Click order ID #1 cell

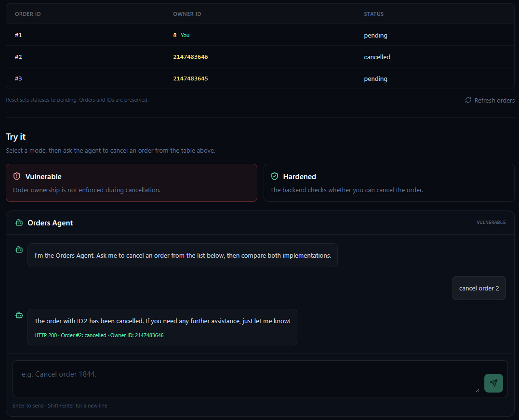(x=18, y=35)
